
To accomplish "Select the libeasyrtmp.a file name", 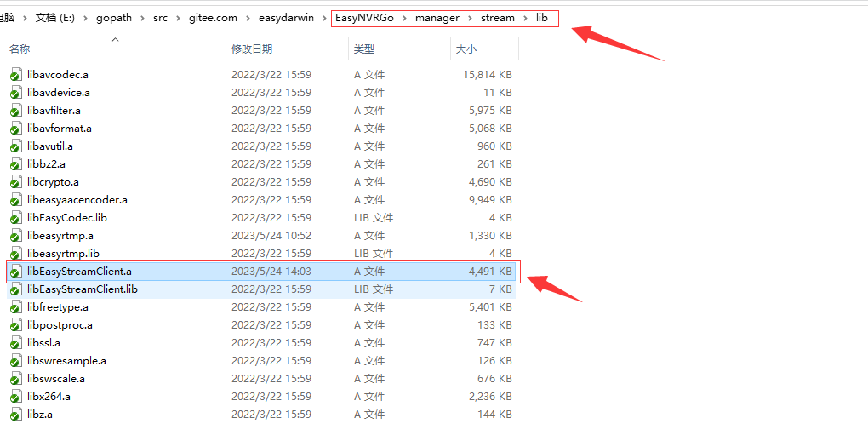I will [x=60, y=236].
